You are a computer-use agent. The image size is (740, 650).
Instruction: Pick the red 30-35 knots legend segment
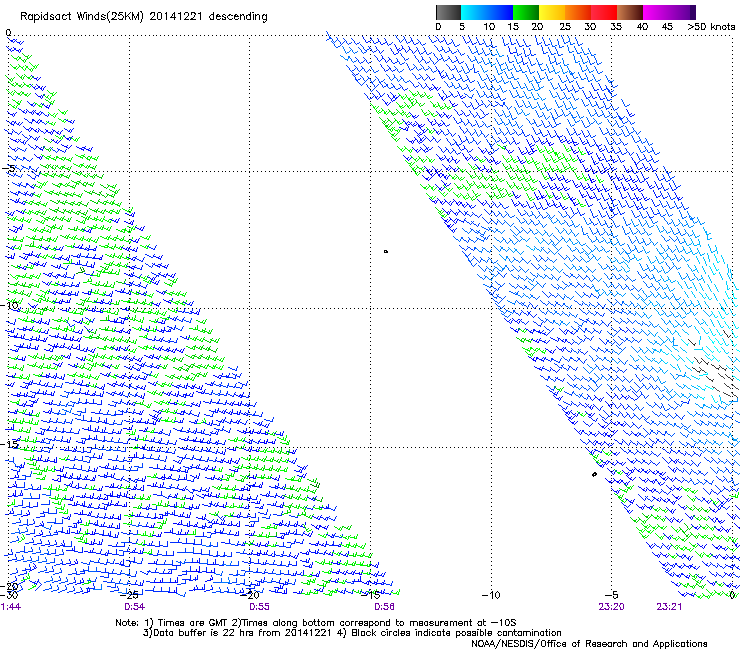coord(604,12)
